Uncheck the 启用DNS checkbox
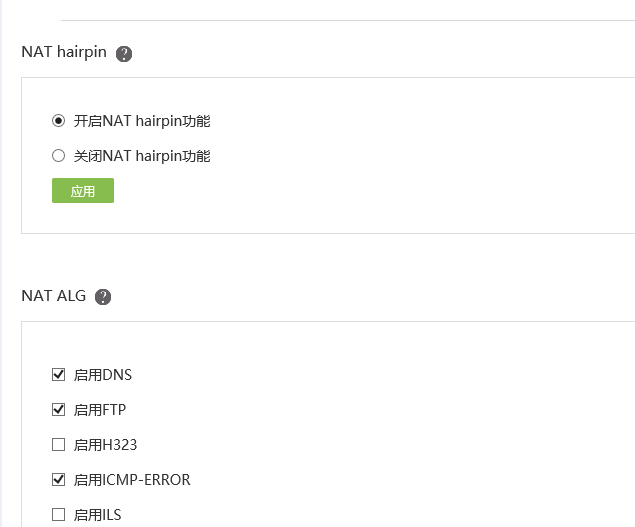This screenshot has height=527, width=635. 58,375
